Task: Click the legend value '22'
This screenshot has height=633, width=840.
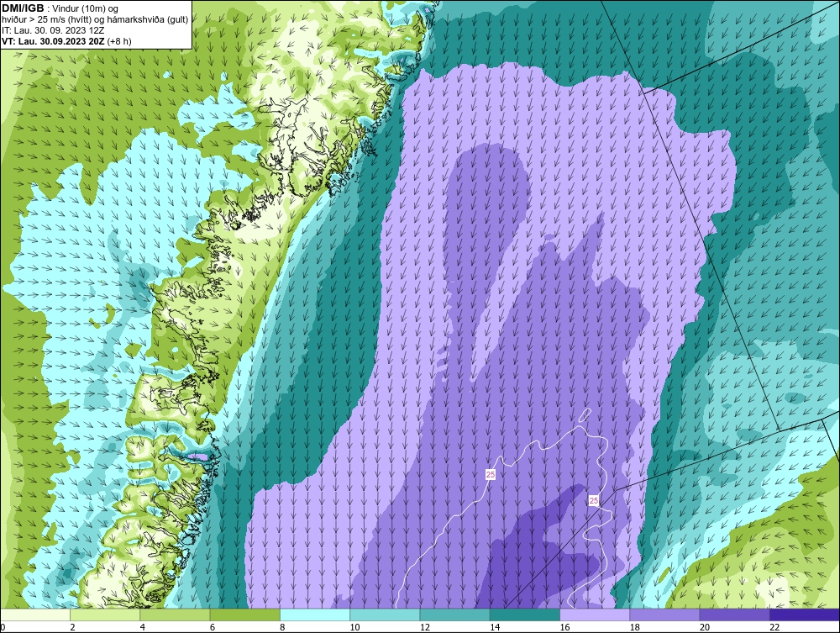Action: 774,628
